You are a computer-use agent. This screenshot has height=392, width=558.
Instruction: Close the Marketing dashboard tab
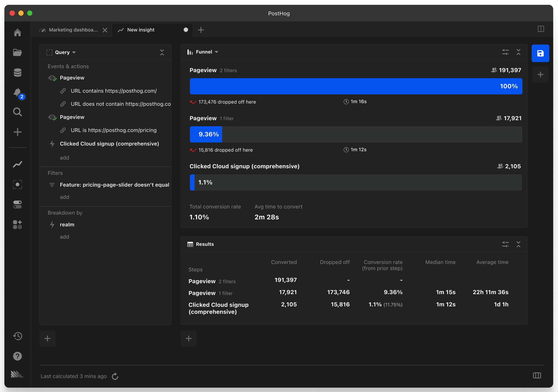[105, 30]
